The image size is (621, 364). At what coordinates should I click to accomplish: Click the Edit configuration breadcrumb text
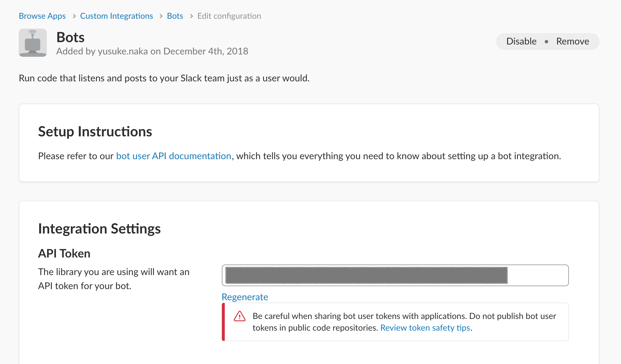coord(229,16)
